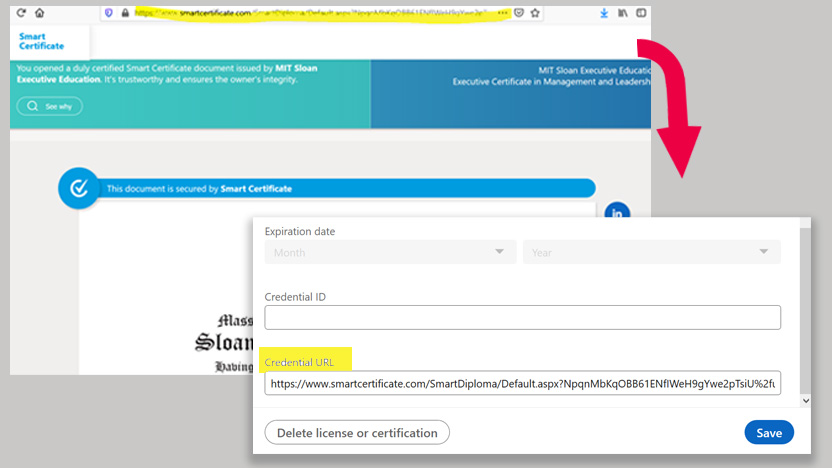Click the browser home icon
Image resolution: width=832 pixels, height=468 pixels.
click(40, 13)
